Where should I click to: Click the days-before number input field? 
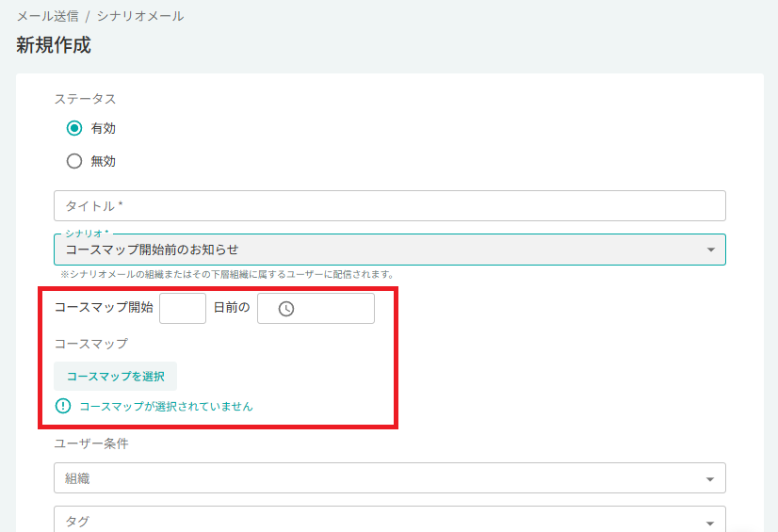point(183,309)
